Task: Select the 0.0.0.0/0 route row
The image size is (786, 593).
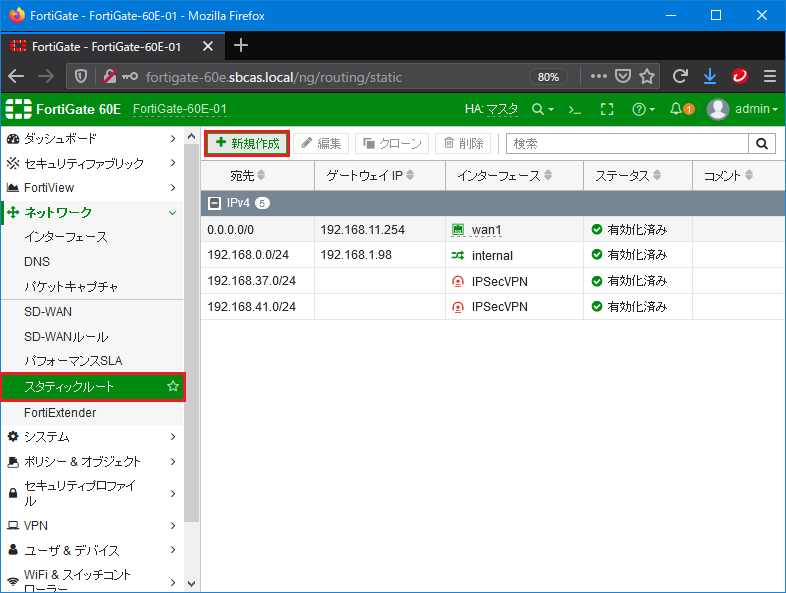Action: coord(493,230)
